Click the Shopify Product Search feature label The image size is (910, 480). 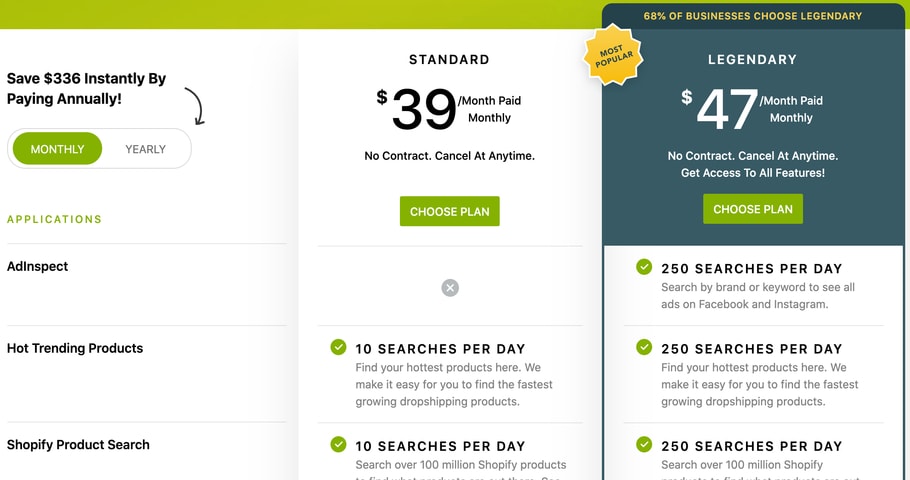(x=78, y=444)
